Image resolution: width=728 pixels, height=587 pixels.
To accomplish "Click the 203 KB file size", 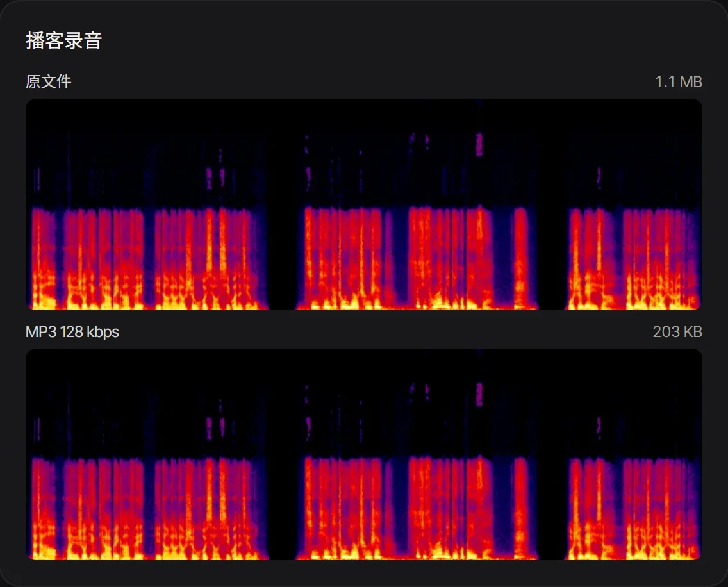I will click(x=677, y=331).
